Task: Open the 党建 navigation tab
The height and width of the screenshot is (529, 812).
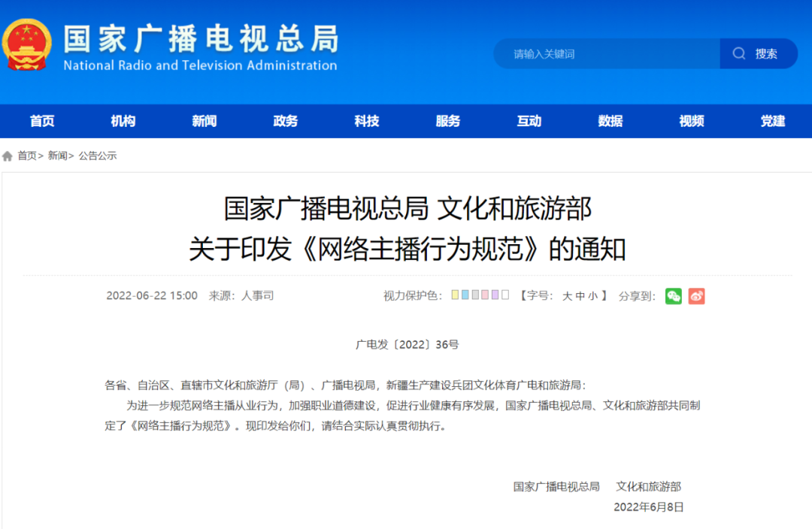Action: point(773,121)
